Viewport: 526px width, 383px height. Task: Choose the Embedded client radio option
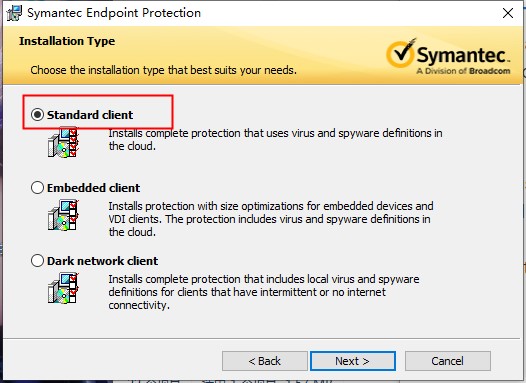click(x=37, y=187)
